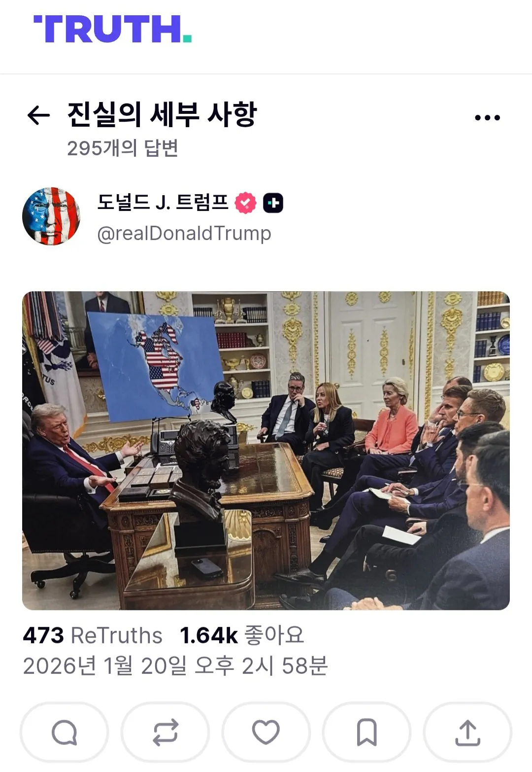532x772 pixels.
Task: Go back using the left arrow
Action: coord(38,116)
